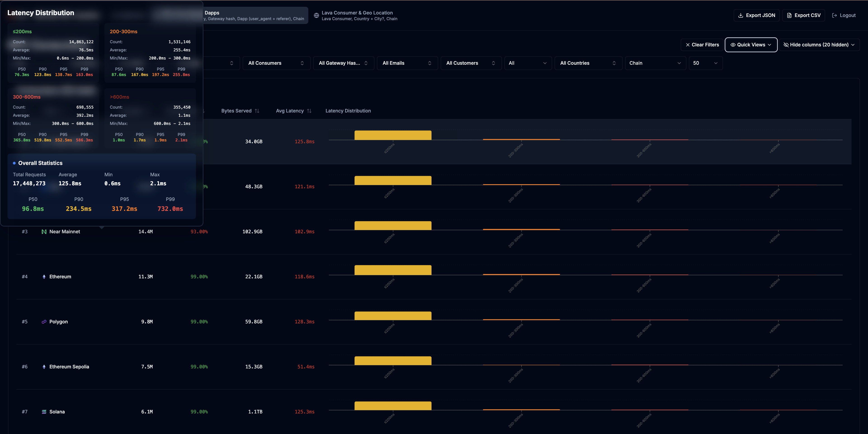
Task: Click the Clear Filters button
Action: pyautogui.click(x=702, y=45)
